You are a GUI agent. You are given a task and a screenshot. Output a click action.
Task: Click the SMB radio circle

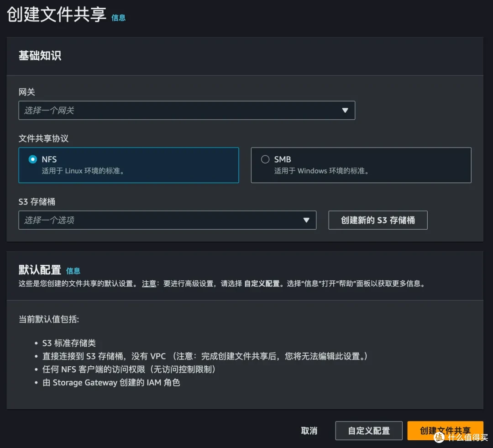[265, 159]
